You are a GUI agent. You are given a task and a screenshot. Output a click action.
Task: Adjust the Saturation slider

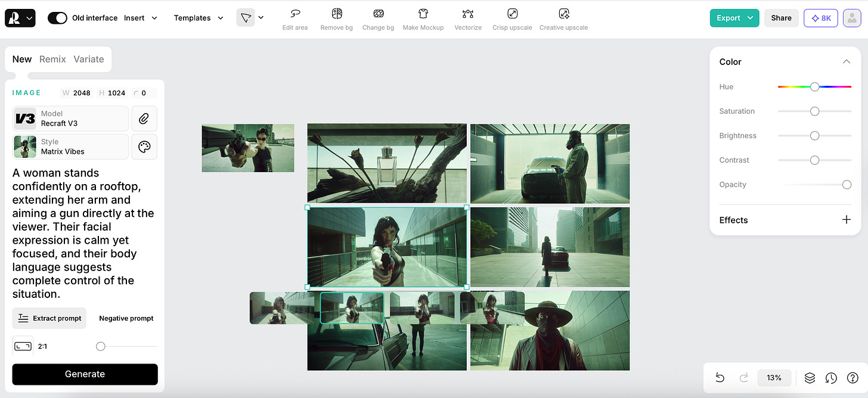click(x=814, y=111)
